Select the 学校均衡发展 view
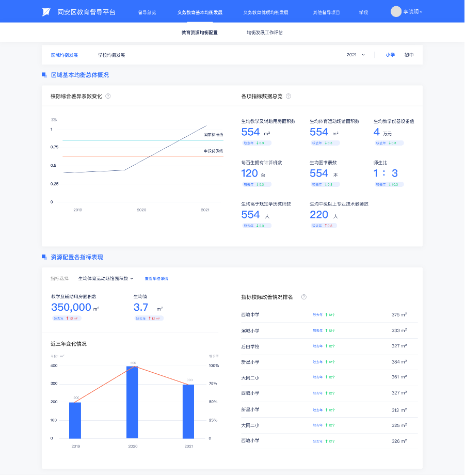Image resolution: width=465 pixels, height=476 pixels. click(111, 55)
